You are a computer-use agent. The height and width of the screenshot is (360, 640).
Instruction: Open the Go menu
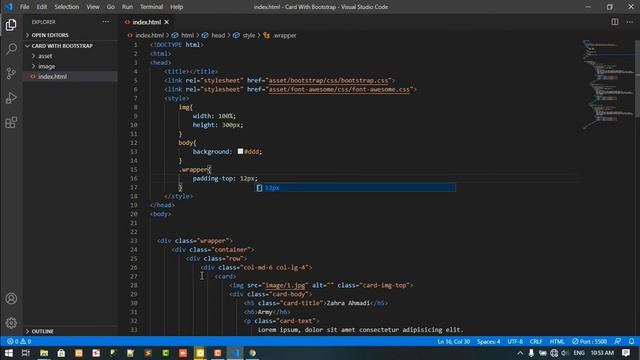(111, 7)
